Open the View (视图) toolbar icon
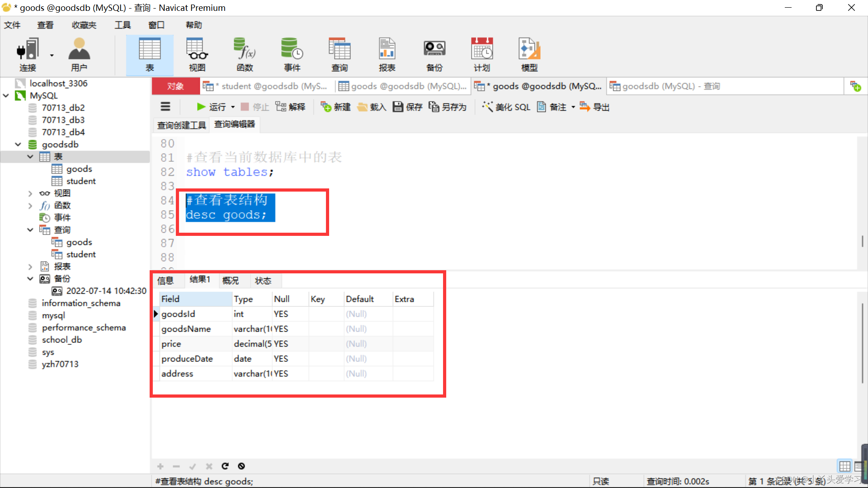868x488 pixels. (197, 54)
